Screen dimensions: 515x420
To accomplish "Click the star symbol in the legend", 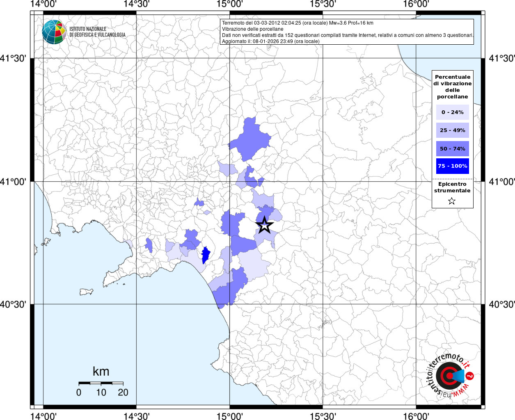I will [x=452, y=201].
